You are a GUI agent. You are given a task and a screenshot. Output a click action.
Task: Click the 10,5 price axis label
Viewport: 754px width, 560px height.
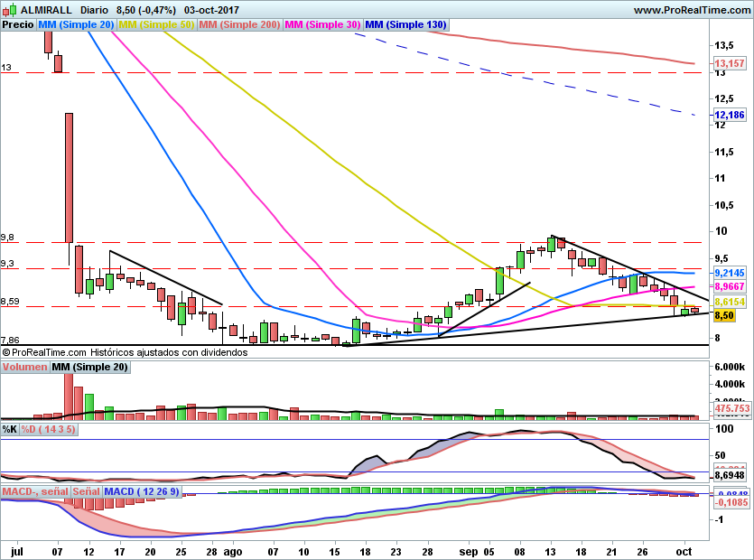pos(723,205)
